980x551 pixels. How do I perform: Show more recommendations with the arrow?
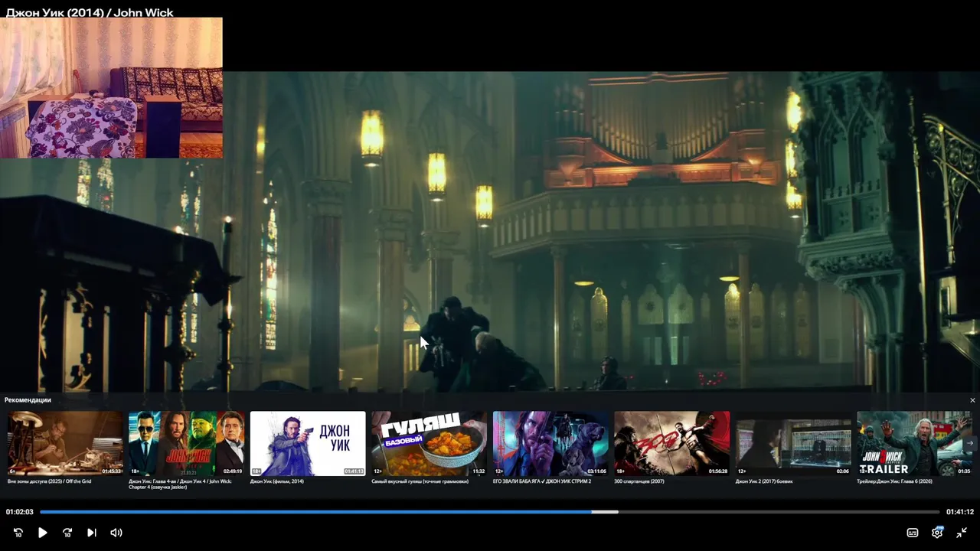pos(969,443)
